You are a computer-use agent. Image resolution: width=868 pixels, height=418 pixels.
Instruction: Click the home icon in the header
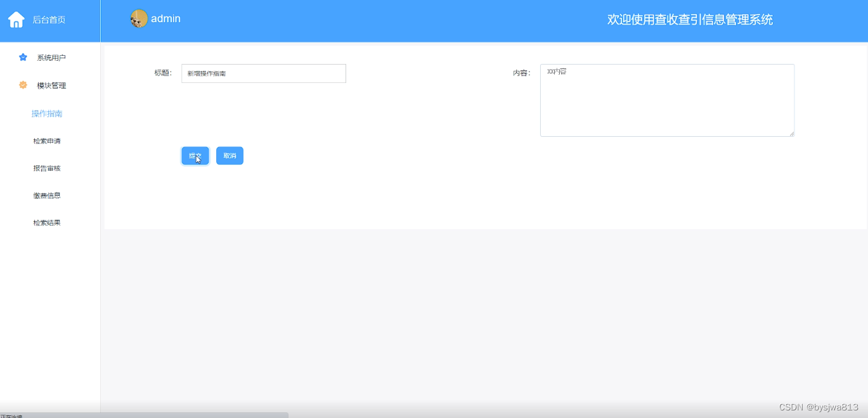tap(16, 20)
